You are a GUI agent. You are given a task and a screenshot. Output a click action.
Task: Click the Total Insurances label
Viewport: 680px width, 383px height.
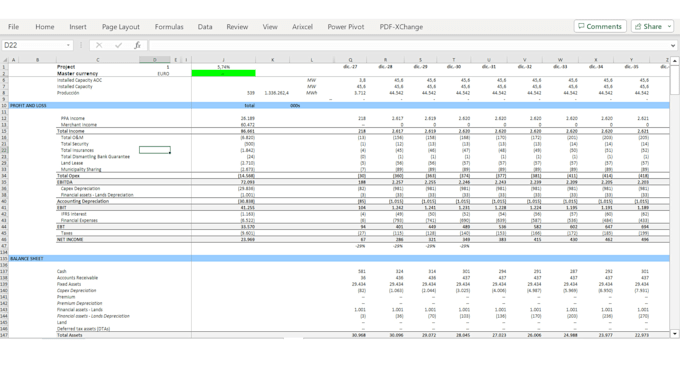tap(77, 150)
